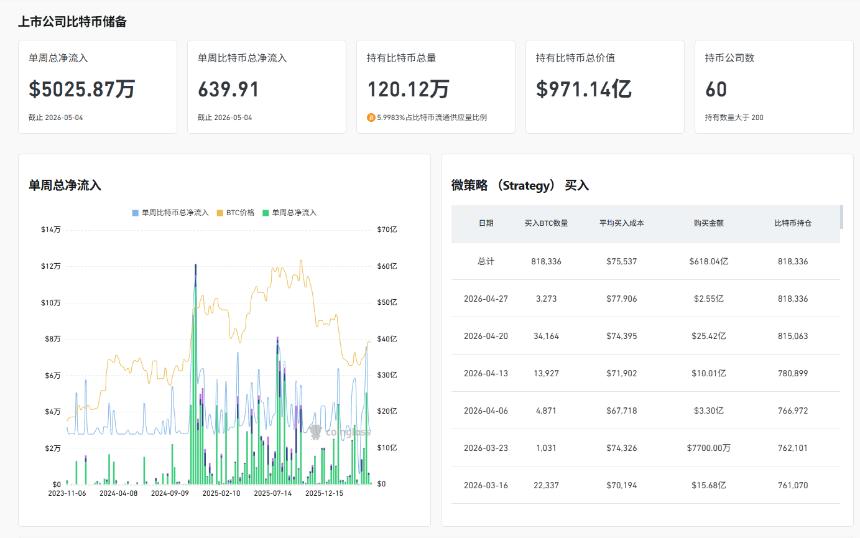Click the 4,871 BTC quantity cell

[546, 411]
